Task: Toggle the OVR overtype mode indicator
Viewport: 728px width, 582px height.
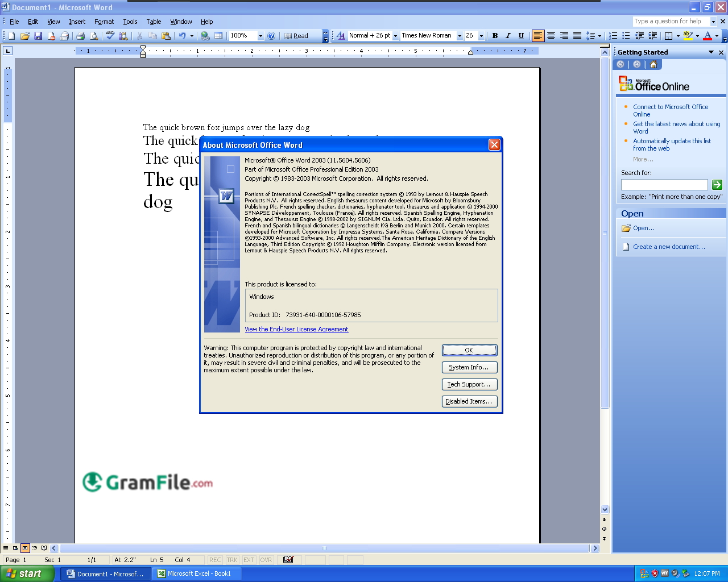Action: coord(266,560)
